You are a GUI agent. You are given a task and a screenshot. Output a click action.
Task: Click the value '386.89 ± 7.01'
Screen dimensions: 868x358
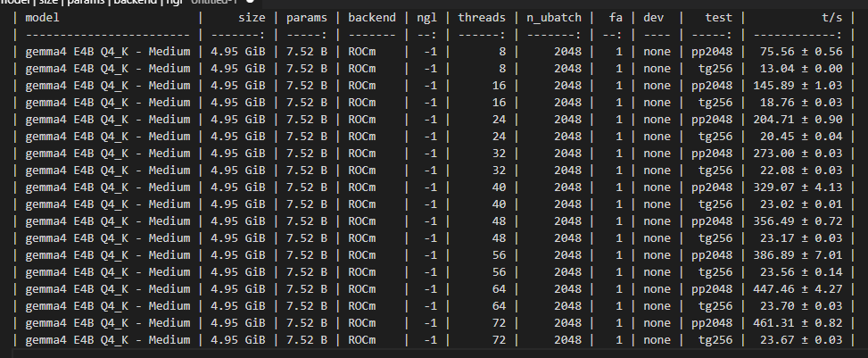pos(798,255)
